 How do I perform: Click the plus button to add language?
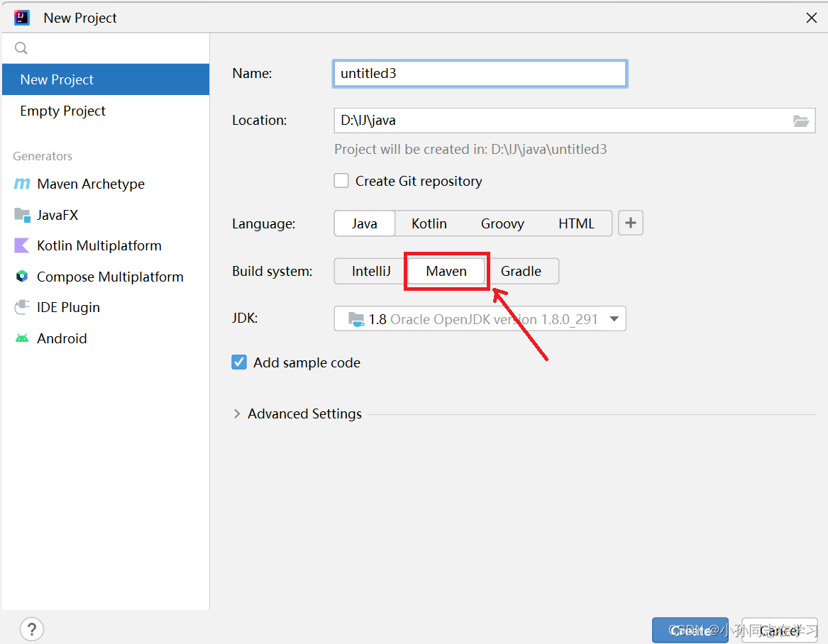coord(631,223)
